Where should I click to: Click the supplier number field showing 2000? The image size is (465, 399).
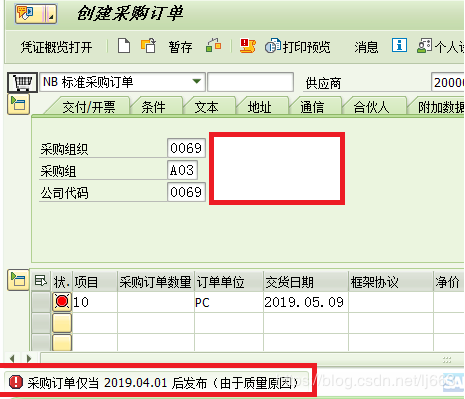448,82
